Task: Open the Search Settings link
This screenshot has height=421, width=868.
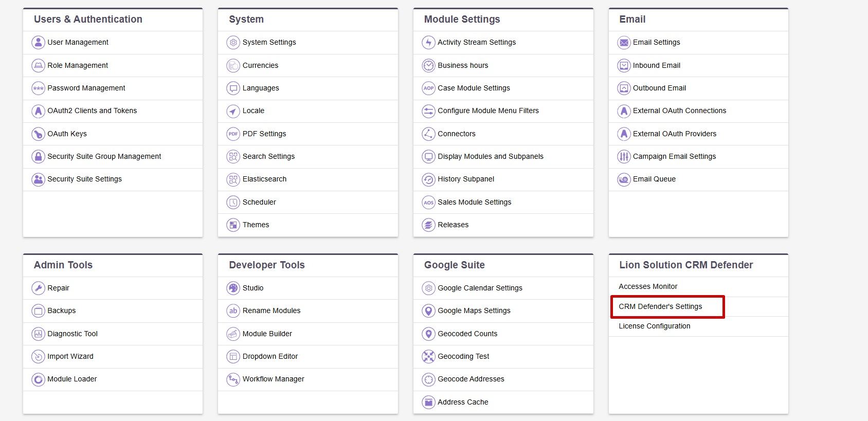Action: [x=268, y=156]
